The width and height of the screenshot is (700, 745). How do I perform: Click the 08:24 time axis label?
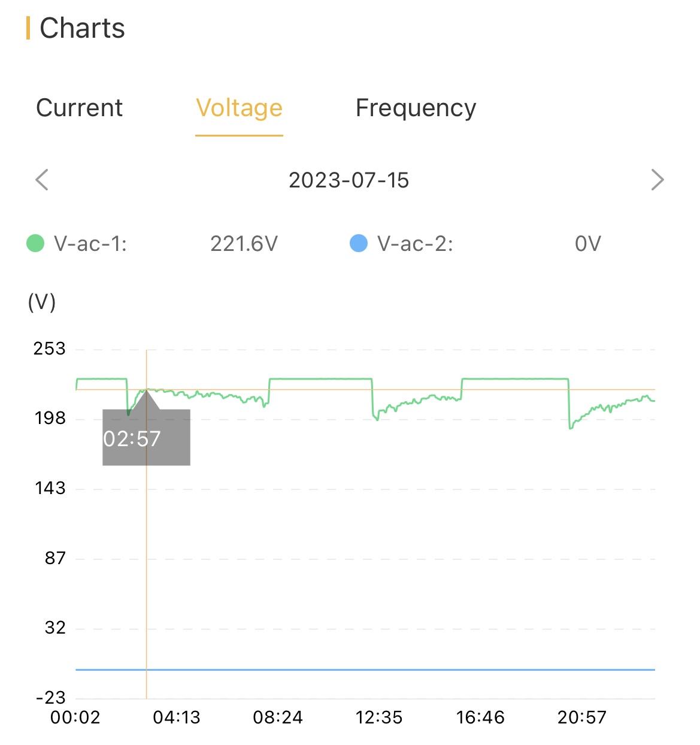[x=278, y=717]
